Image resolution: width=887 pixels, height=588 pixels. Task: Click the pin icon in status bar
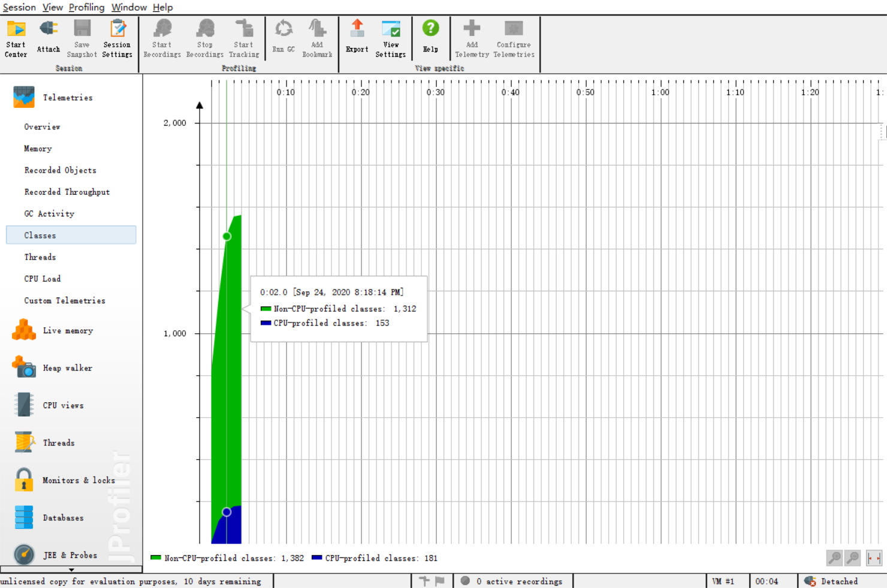click(x=424, y=581)
